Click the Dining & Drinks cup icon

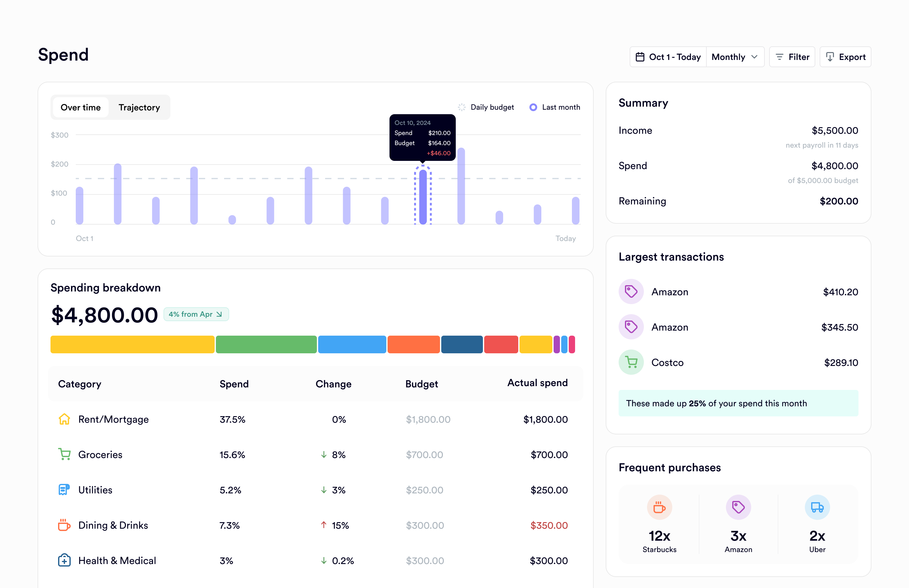pos(64,525)
